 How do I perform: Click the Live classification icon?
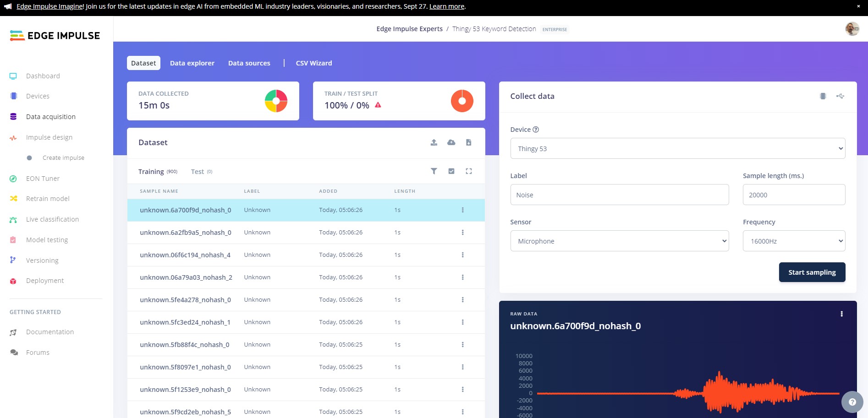point(13,219)
